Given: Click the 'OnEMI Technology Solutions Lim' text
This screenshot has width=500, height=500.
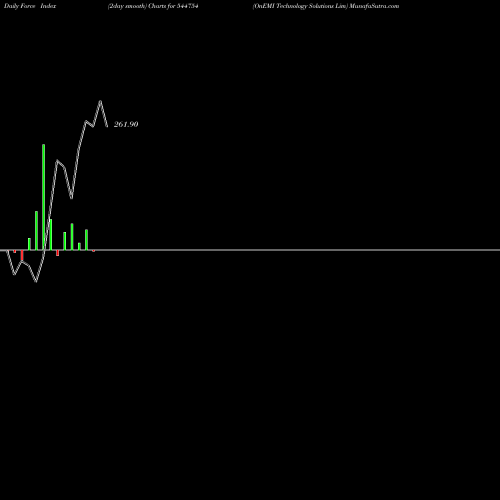Looking at the screenshot, I should tap(300, 6).
